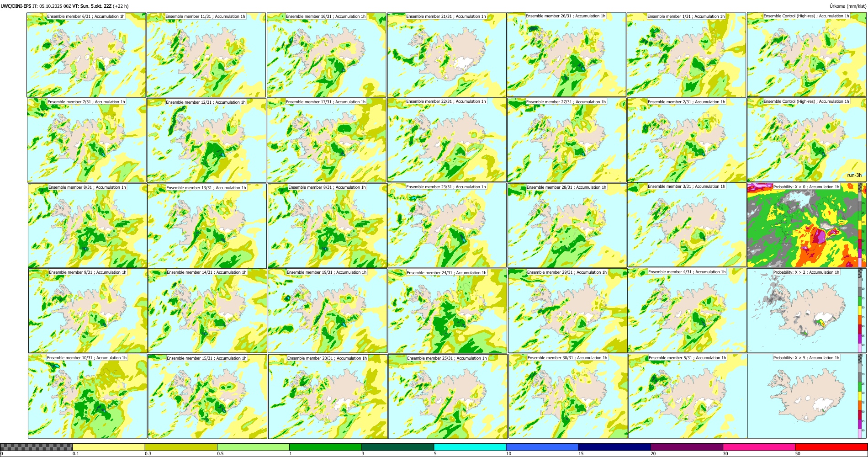Click the light yellow 0.1–0.3 legend swatch
This screenshot has height=457, width=868.
tap(109, 447)
